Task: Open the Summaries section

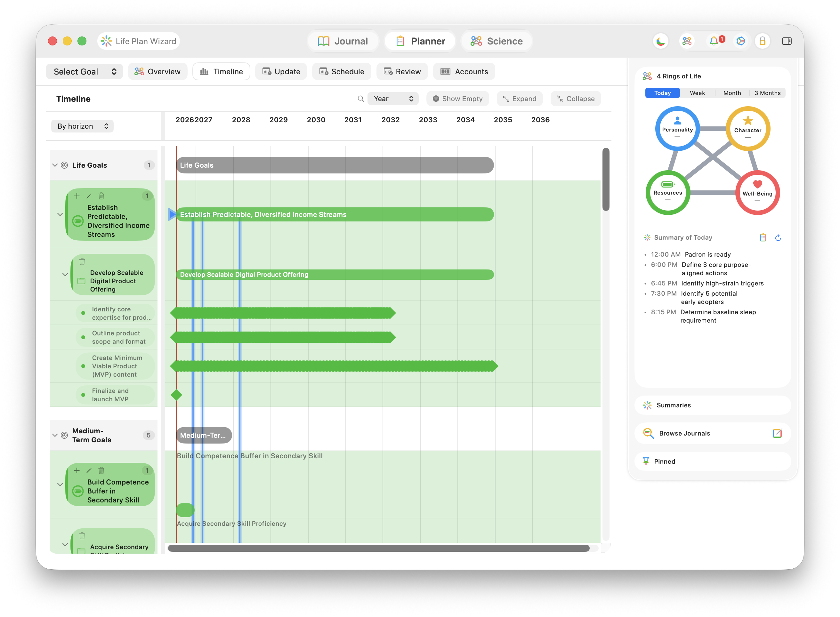Action: coord(713,405)
